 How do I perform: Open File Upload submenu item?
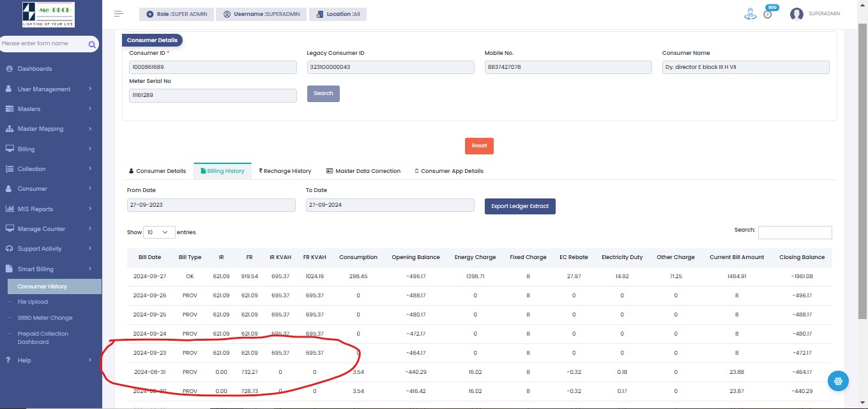pyautogui.click(x=33, y=302)
